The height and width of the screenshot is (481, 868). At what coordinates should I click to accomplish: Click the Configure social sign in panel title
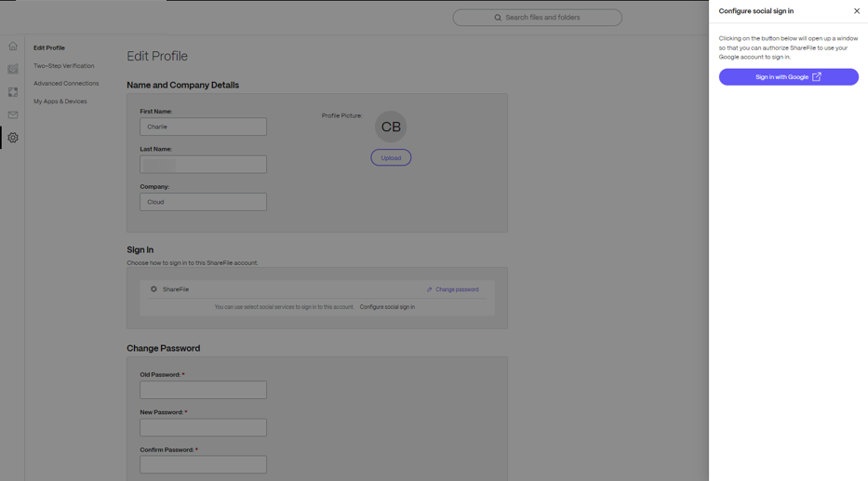[755, 11]
